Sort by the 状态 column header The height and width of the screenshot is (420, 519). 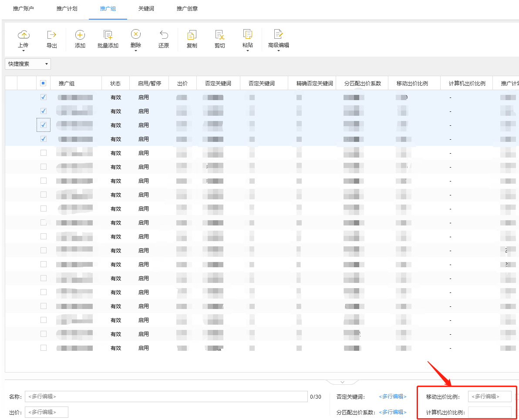115,84
